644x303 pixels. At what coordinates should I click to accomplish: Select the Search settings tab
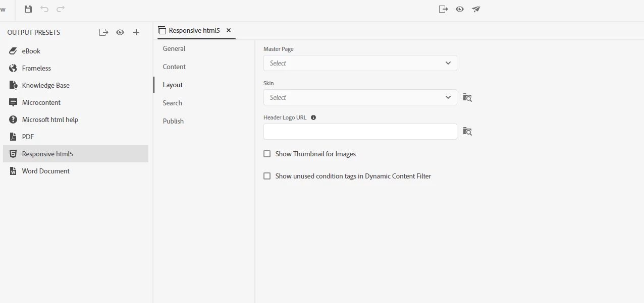click(172, 103)
